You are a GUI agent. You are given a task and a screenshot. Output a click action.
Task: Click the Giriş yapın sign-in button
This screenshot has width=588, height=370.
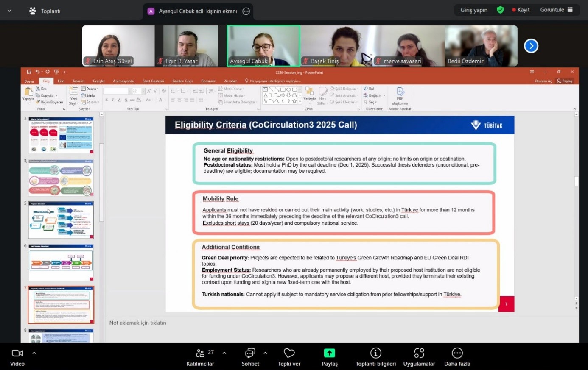coord(474,10)
